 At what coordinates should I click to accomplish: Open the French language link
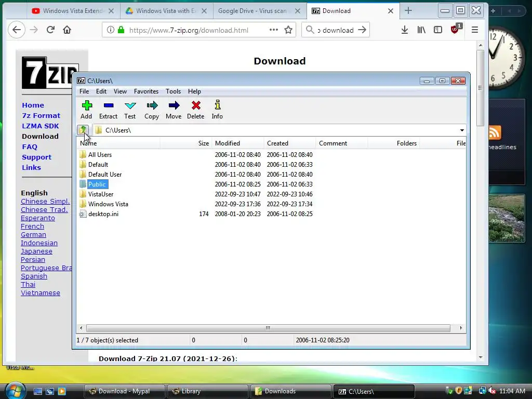click(x=32, y=227)
